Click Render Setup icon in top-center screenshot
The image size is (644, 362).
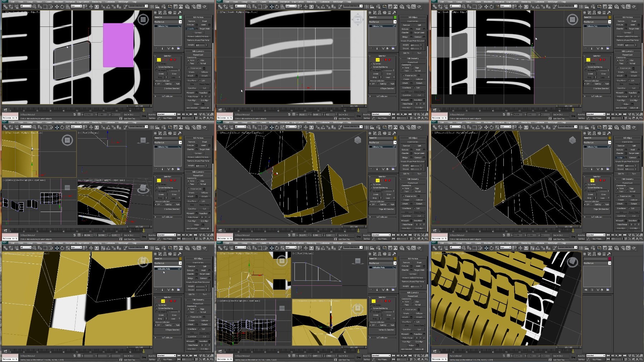(409, 6)
